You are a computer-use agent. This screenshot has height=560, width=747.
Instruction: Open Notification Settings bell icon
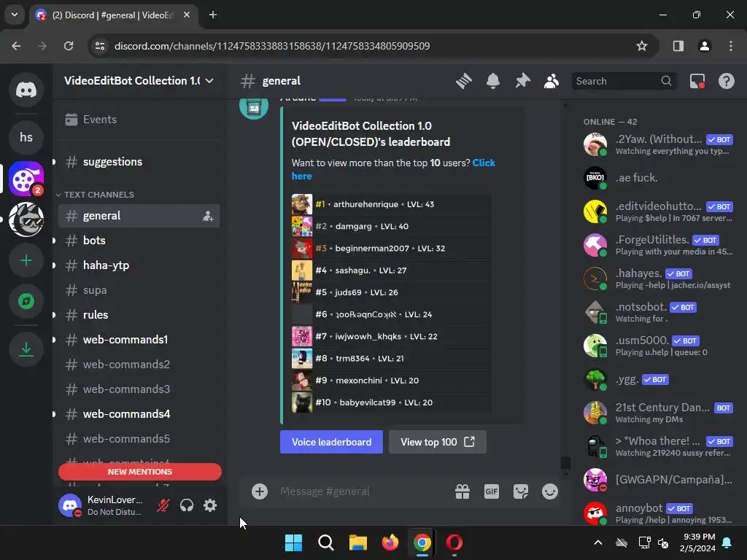tap(493, 81)
